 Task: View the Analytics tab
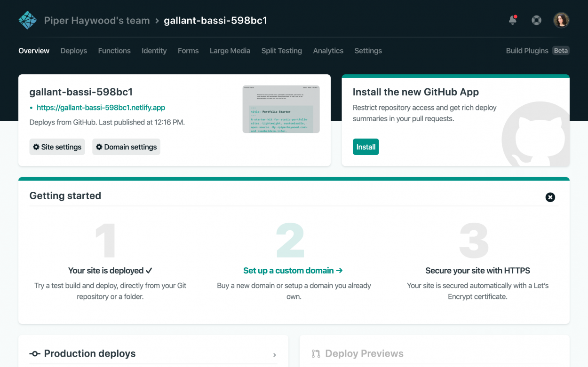point(328,51)
